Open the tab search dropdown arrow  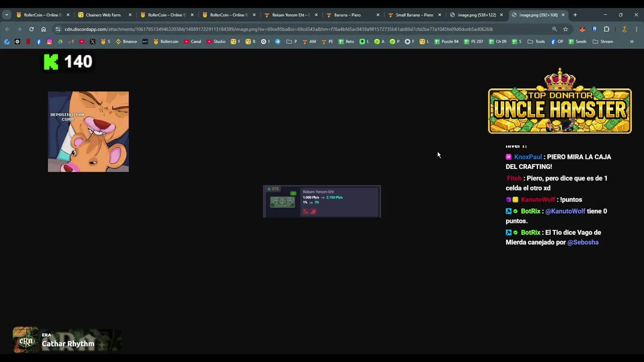7,15
